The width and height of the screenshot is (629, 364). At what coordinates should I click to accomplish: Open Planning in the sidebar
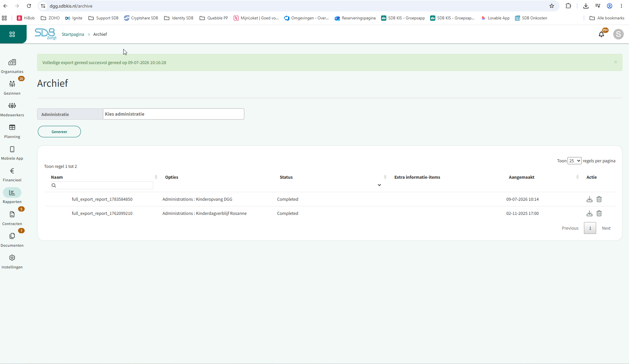tap(12, 131)
